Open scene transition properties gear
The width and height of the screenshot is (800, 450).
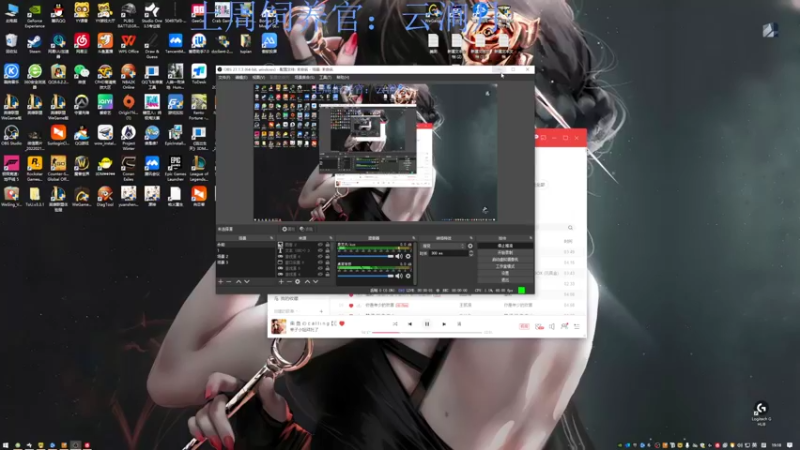coord(470,246)
